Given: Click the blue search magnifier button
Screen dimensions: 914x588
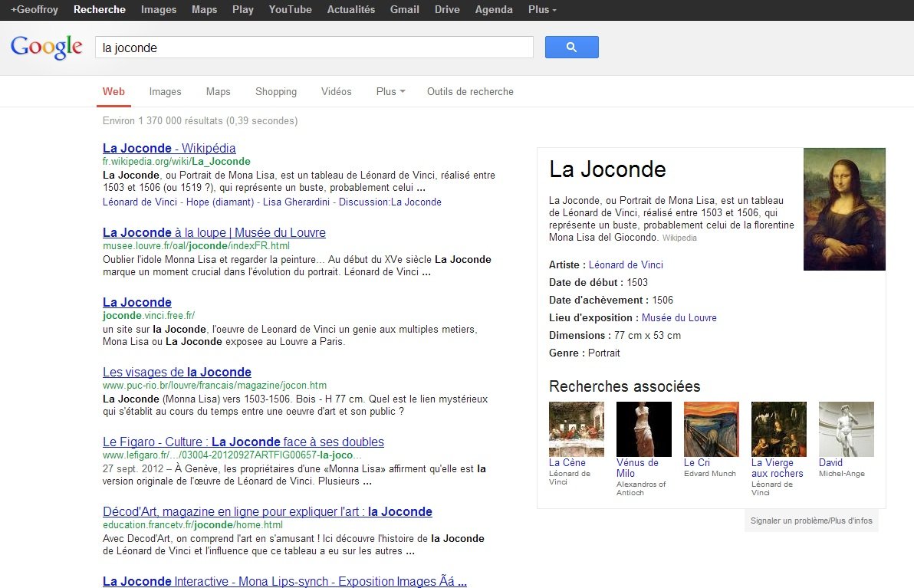Looking at the screenshot, I should 571,48.
